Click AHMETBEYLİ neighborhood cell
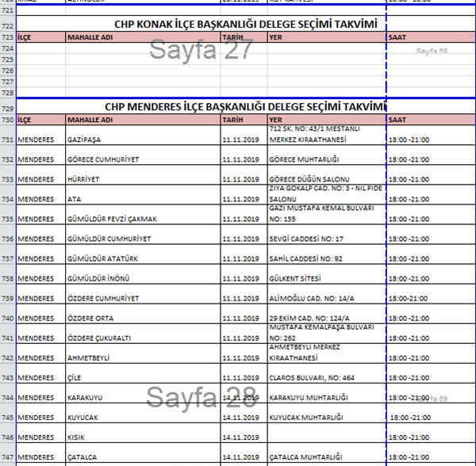Image resolution: width=476 pixels, height=466 pixels. click(x=143, y=353)
